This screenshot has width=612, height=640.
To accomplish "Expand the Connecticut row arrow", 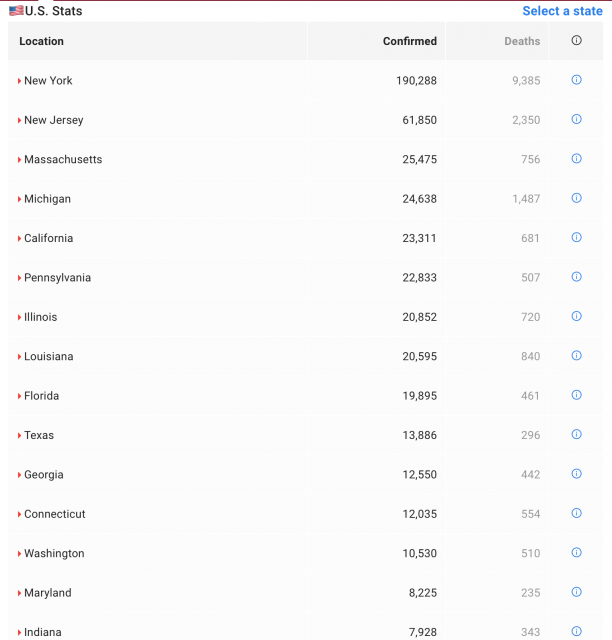I will 19,514.
